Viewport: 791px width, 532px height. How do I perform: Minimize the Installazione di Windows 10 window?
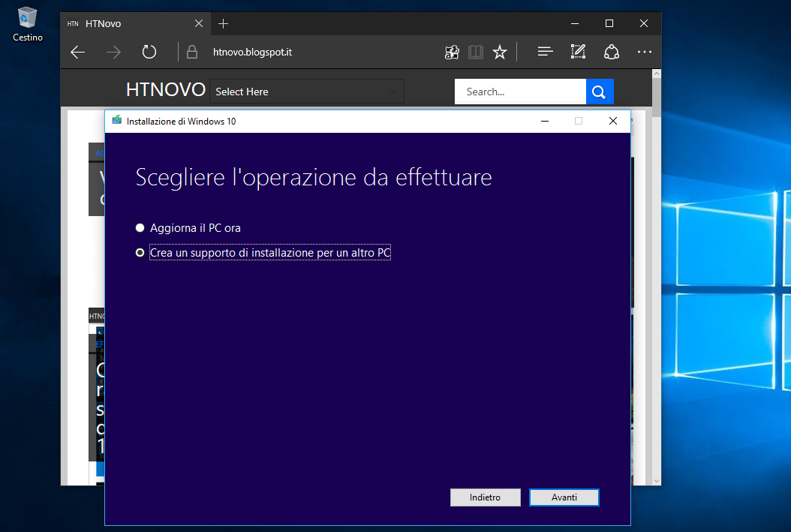pos(545,121)
